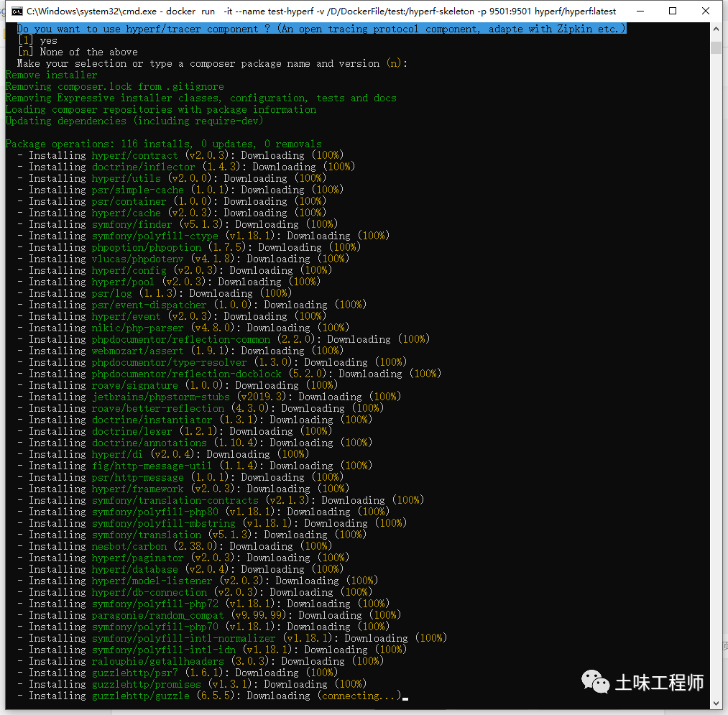Image resolution: width=728 pixels, height=715 pixels.
Task: Click the hyperf/config package name
Action: point(129,270)
